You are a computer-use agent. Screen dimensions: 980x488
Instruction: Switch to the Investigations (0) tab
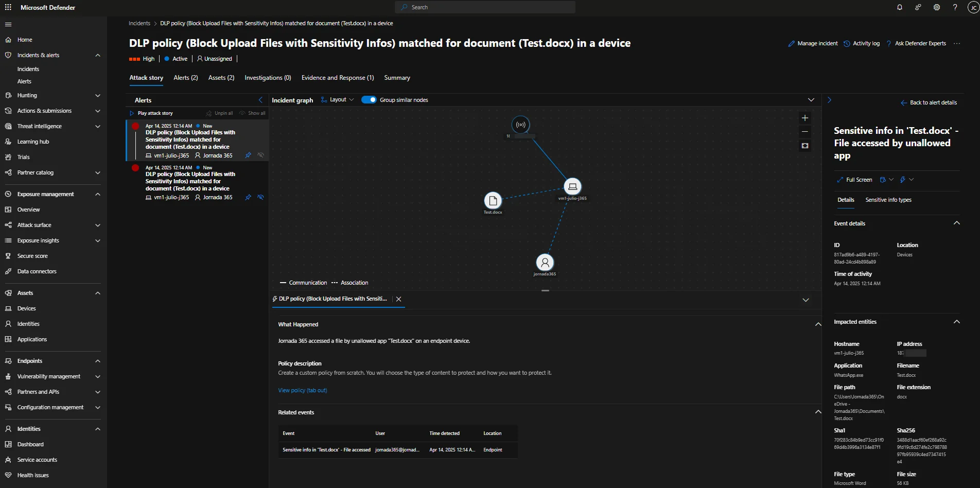268,78
